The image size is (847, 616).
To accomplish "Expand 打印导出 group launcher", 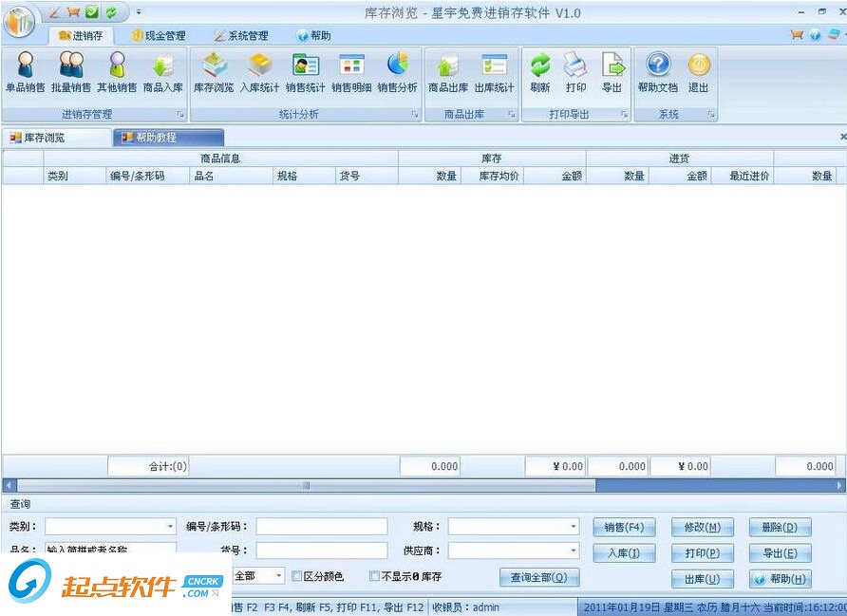I will click(624, 115).
